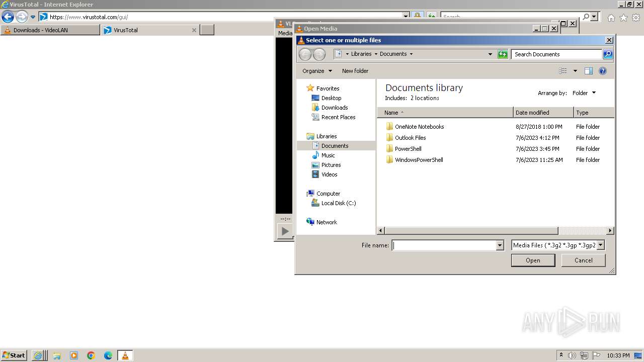Refresh the Documents folder view
This screenshot has width=644, height=362.
point(503,54)
